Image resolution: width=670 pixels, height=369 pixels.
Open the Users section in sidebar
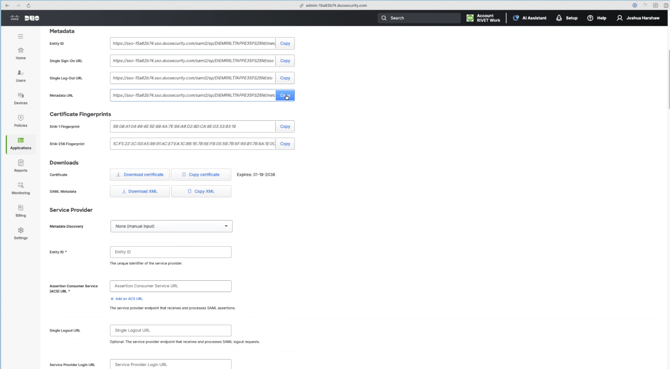click(21, 76)
